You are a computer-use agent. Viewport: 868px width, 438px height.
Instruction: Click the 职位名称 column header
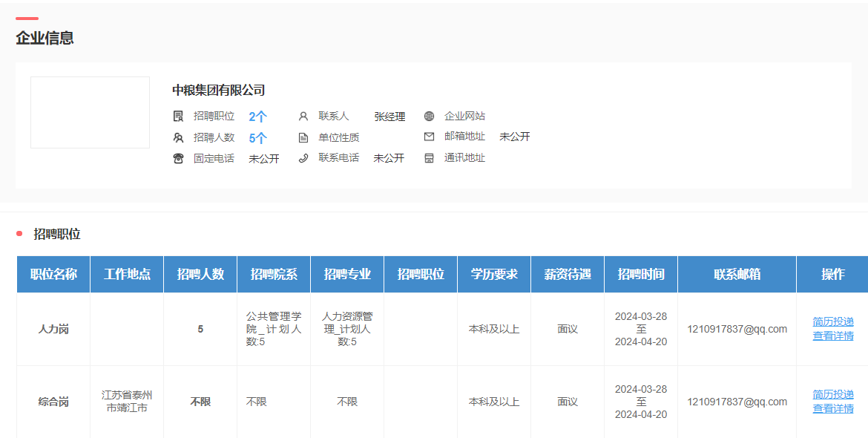53,274
